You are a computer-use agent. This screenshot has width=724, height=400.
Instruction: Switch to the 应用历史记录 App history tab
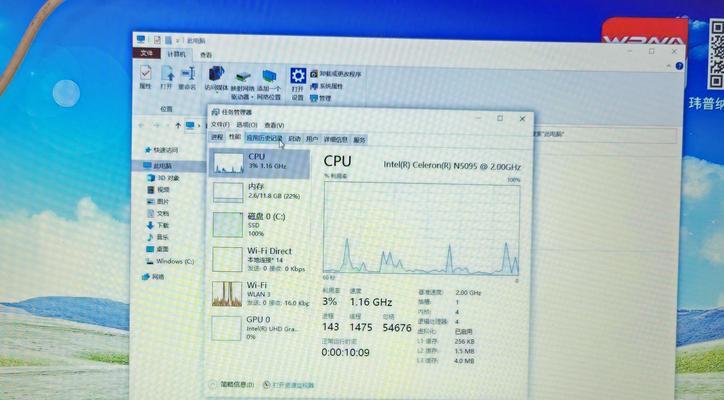pos(264,138)
